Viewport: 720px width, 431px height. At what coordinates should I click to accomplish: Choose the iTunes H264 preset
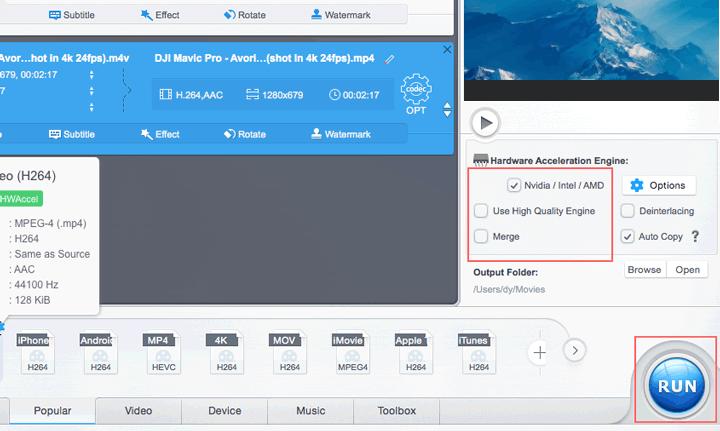coord(478,352)
